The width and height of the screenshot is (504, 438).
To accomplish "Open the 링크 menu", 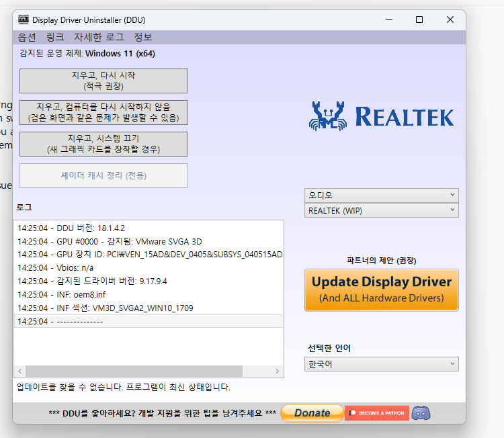I will click(x=55, y=37).
